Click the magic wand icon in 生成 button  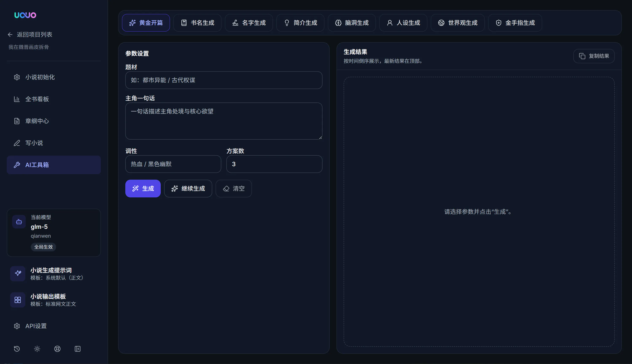pyautogui.click(x=135, y=189)
